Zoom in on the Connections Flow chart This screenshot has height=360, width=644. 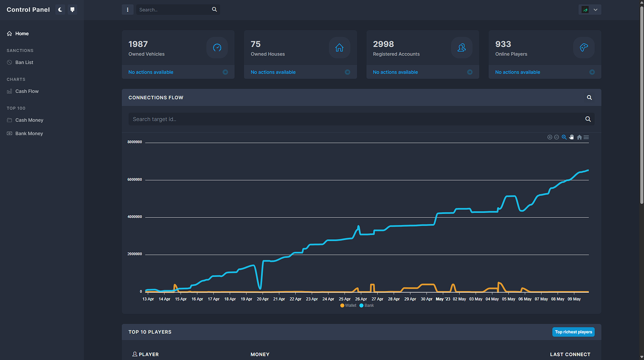pyautogui.click(x=550, y=137)
